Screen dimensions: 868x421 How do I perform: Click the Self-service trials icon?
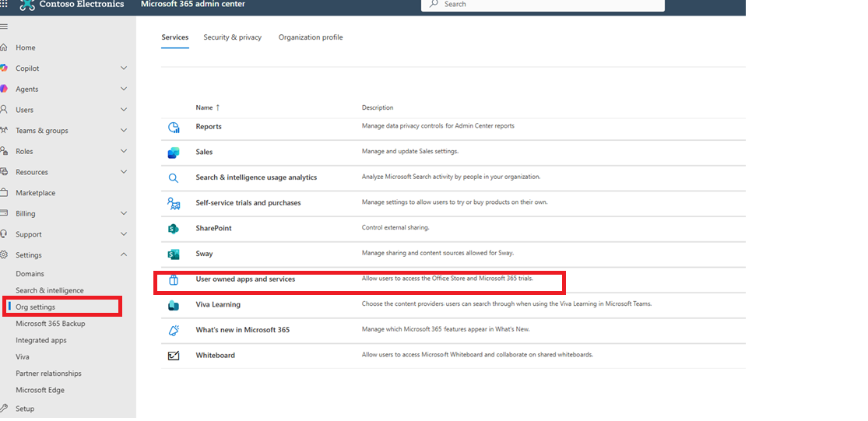(174, 204)
